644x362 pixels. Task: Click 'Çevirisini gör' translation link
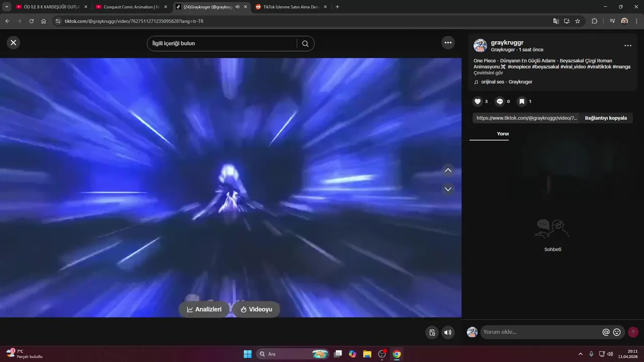488,73
